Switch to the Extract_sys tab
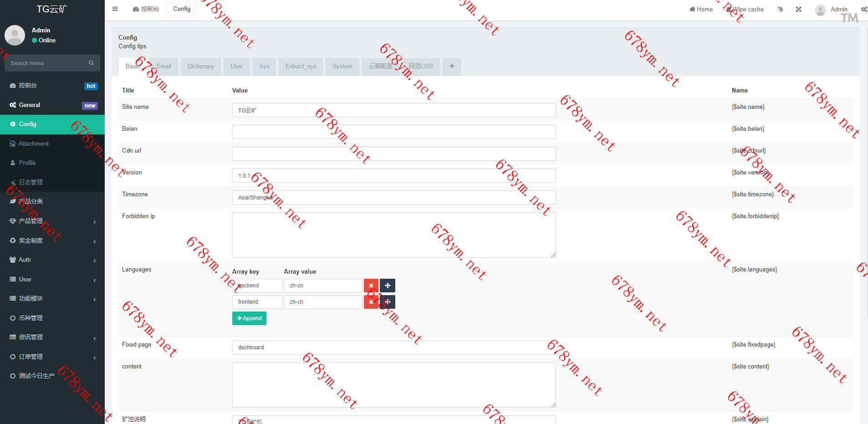The height and width of the screenshot is (424, 868). point(301,66)
